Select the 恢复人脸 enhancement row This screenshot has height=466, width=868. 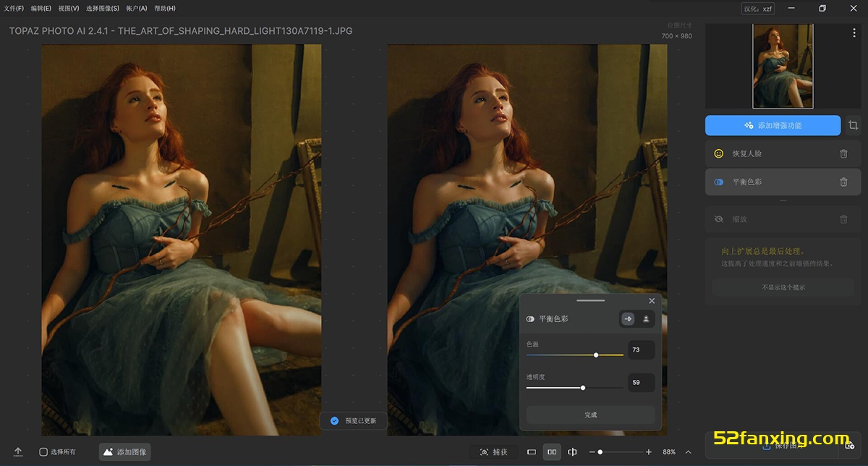point(783,153)
